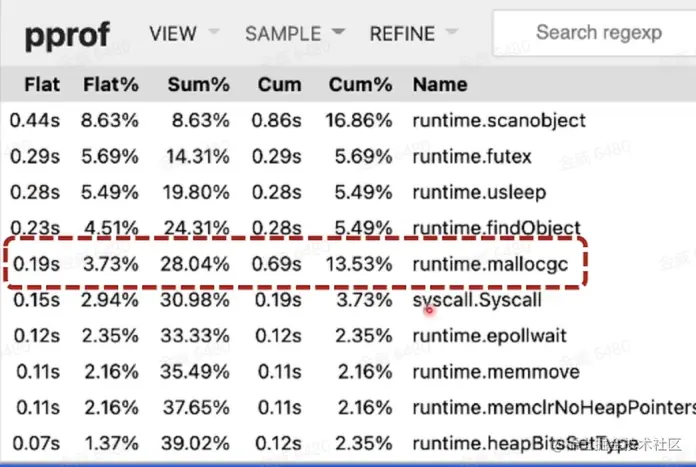The image size is (696, 467).
Task: Expand the REFINE menu
Action: pos(414,33)
